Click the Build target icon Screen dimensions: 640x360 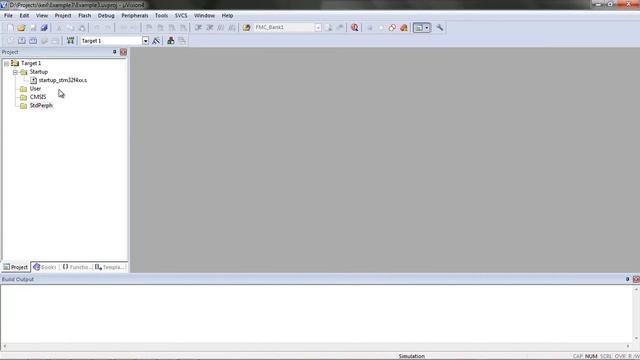(x=22, y=41)
